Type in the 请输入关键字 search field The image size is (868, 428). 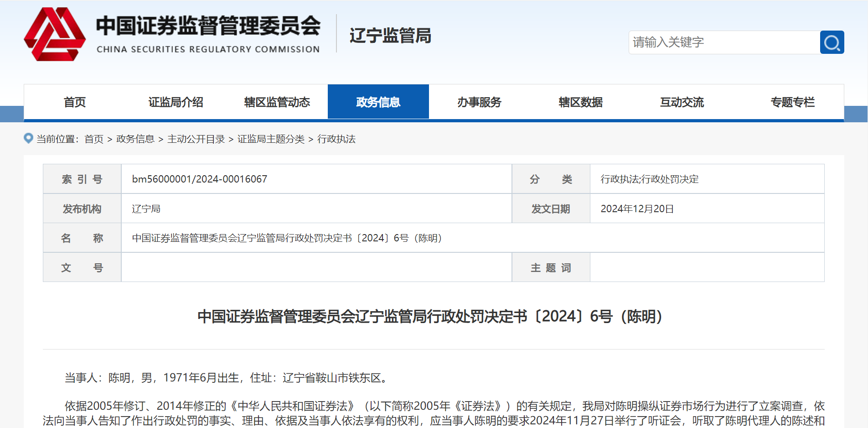[x=724, y=42]
